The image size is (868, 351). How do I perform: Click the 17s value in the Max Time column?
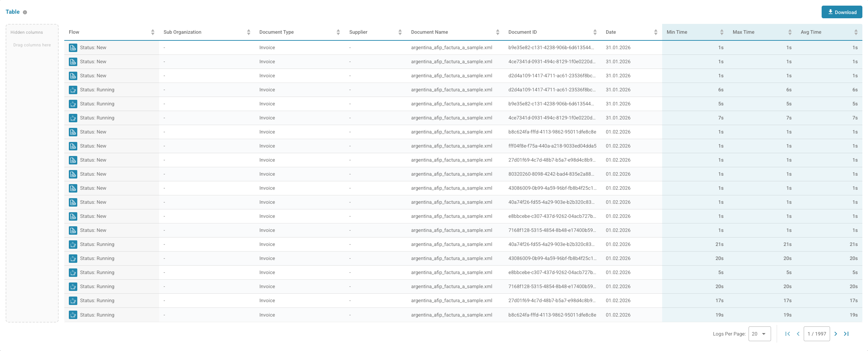788,301
